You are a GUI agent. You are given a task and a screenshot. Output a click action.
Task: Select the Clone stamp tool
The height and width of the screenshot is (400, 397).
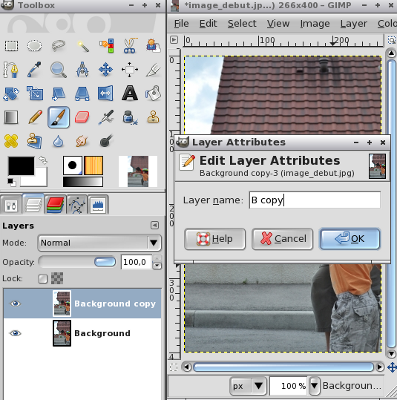click(x=153, y=117)
